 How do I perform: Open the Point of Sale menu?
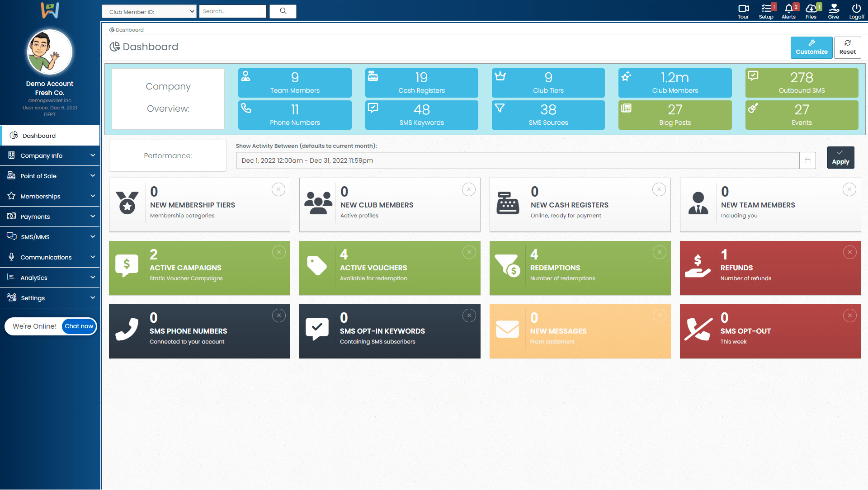[50, 176]
